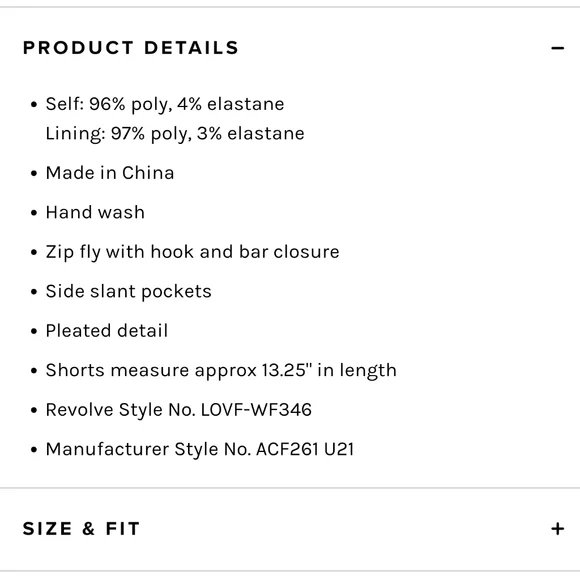Click the manufacturer code ACF261 U21
The width and height of the screenshot is (580, 580).
coord(305,449)
